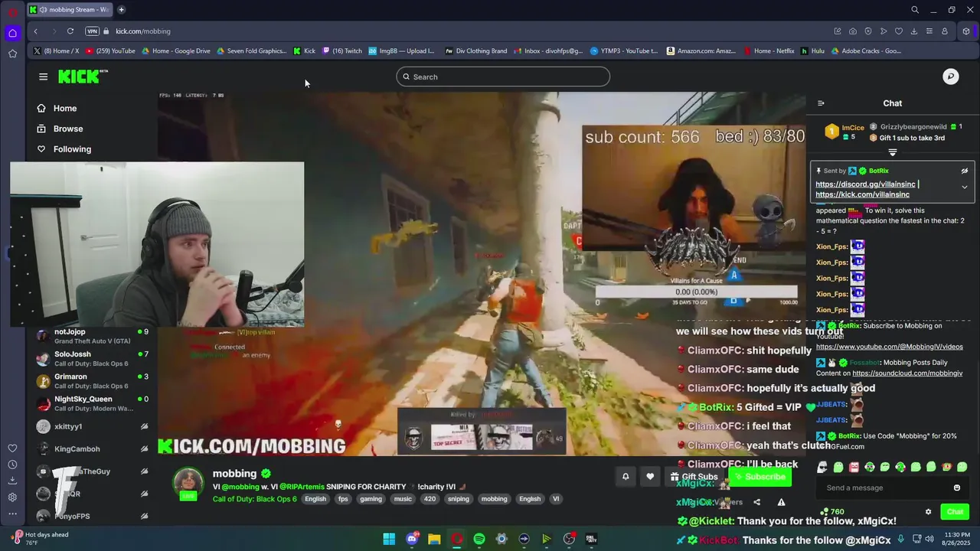This screenshot has width=980, height=551.
Task: Click the green Subscribe button
Action: point(759,477)
